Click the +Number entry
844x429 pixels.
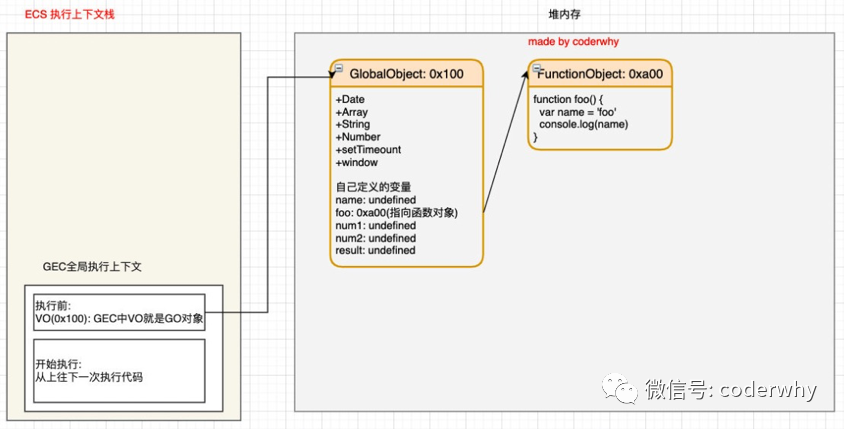357,137
